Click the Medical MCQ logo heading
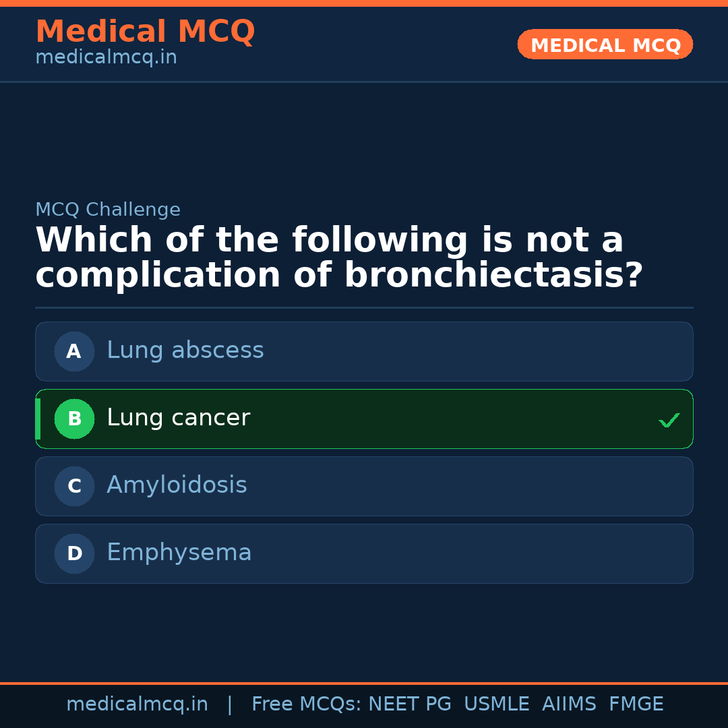 (x=145, y=32)
